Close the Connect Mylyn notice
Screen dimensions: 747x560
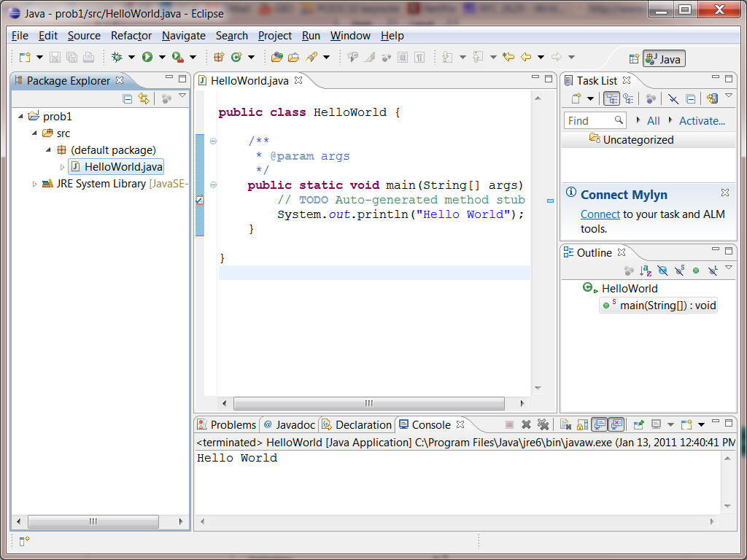(724, 192)
